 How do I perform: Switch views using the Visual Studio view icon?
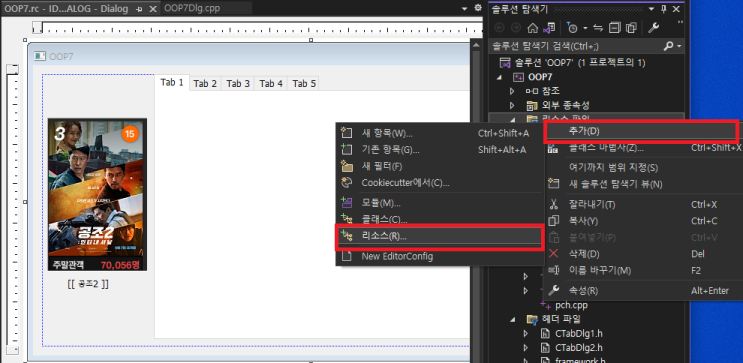pyautogui.click(x=548, y=28)
